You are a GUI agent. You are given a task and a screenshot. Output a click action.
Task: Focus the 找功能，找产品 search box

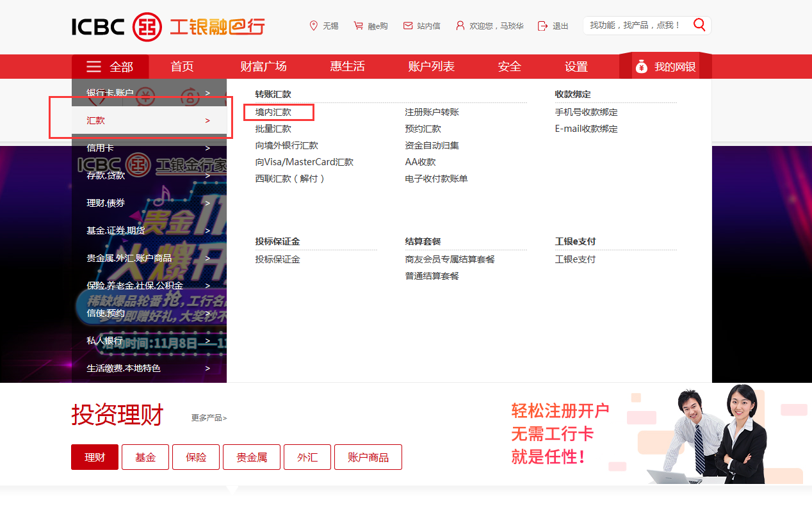point(637,25)
